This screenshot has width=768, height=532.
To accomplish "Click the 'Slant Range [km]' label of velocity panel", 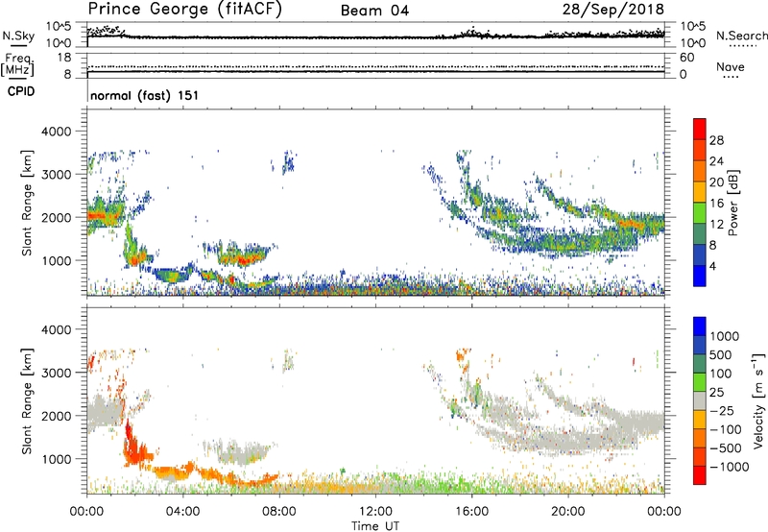I will pos(27,400).
